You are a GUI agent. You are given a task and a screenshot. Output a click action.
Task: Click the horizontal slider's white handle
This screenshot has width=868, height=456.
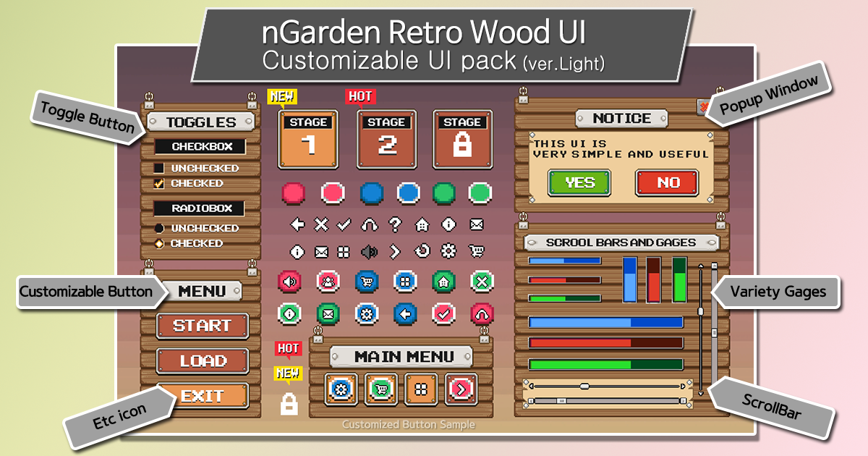[x=584, y=386]
